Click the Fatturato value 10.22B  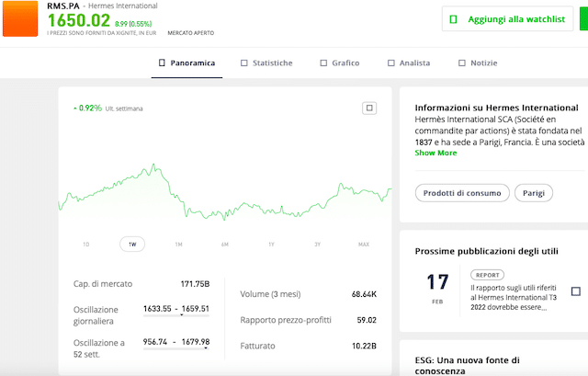point(364,346)
